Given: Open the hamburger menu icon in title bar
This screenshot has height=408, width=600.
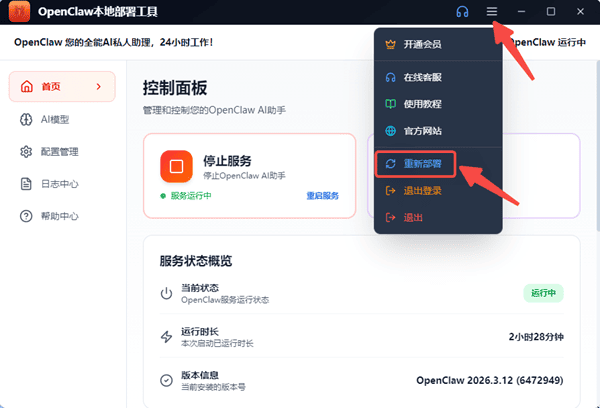Looking at the screenshot, I should (x=491, y=11).
